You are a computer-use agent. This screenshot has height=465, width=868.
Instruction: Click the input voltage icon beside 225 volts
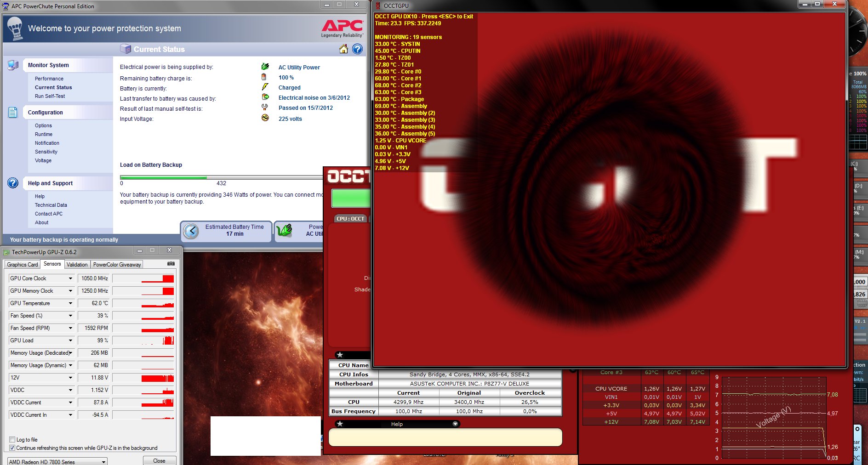[265, 118]
